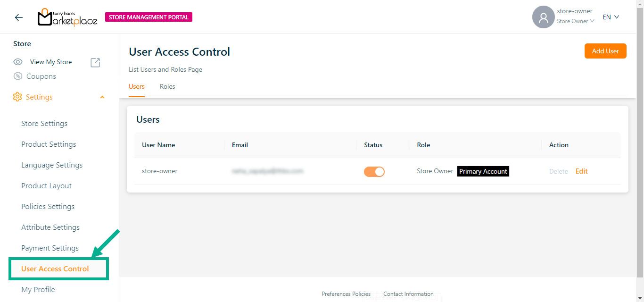644x302 pixels.
Task: Click the Add User button
Action: tap(605, 51)
